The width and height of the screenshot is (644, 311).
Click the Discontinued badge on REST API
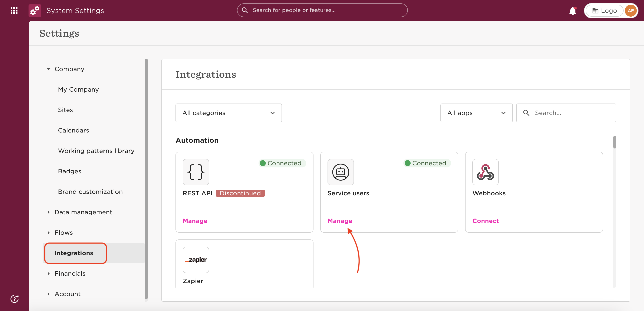pos(240,193)
